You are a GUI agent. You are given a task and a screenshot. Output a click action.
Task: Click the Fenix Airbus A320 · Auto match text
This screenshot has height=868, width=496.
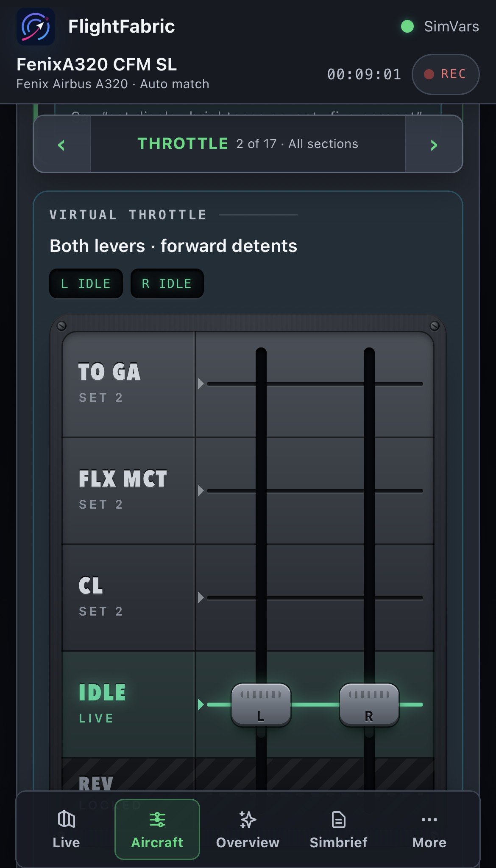113,84
